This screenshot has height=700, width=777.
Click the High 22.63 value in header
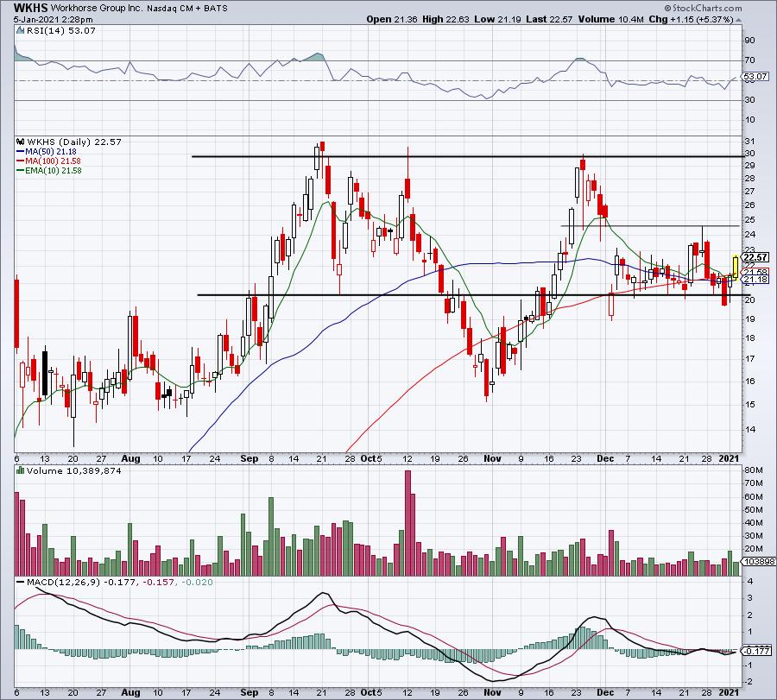pyautogui.click(x=445, y=19)
